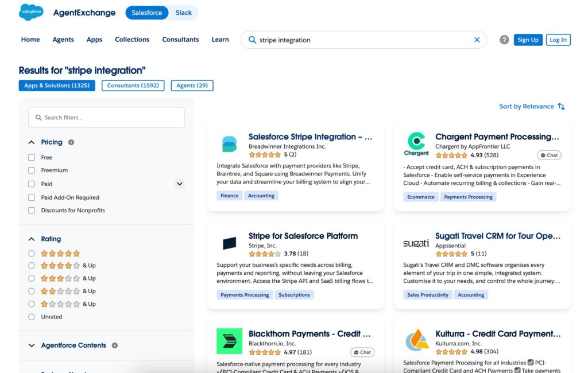Click the Sort by Relevance arrows icon
The height and width of the screenshot is (373, 588).
(x=561, y=107)
